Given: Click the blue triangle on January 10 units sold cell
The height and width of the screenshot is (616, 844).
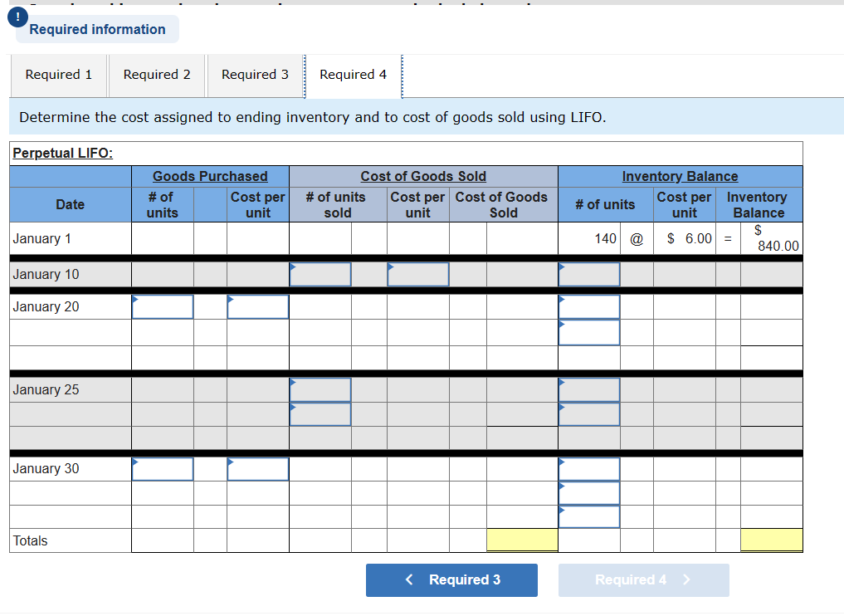Looking at the screenshot, I should click(x=293, y=266).
